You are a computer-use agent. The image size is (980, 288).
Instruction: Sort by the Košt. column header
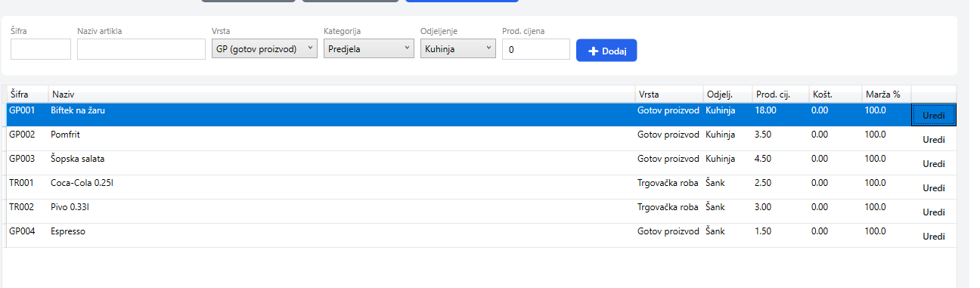[836, 94]
